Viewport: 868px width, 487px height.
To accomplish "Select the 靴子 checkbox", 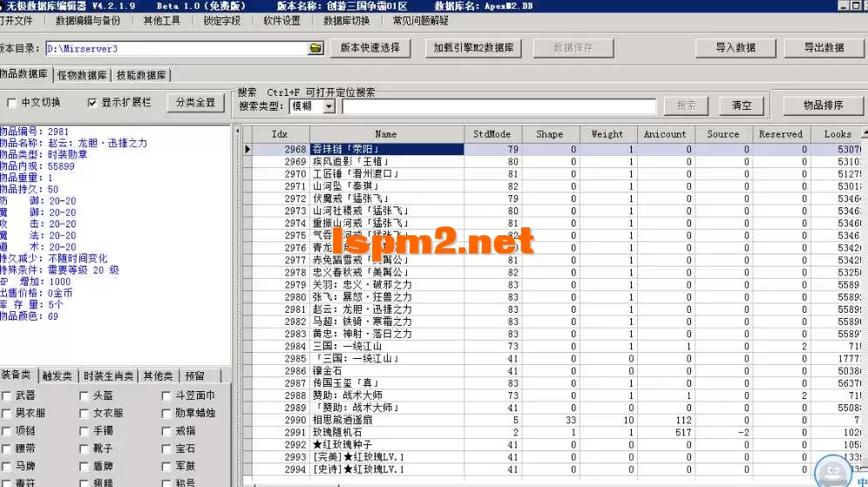I will 84,449.
